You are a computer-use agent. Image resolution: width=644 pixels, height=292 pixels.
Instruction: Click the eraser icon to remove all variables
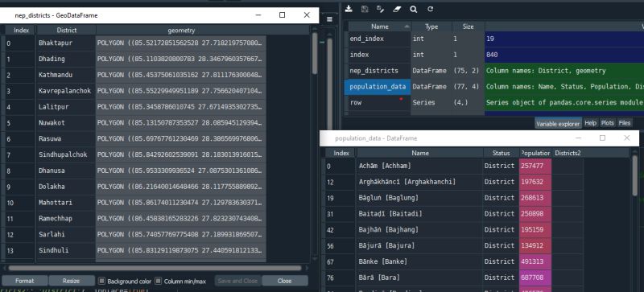[397, 9]
